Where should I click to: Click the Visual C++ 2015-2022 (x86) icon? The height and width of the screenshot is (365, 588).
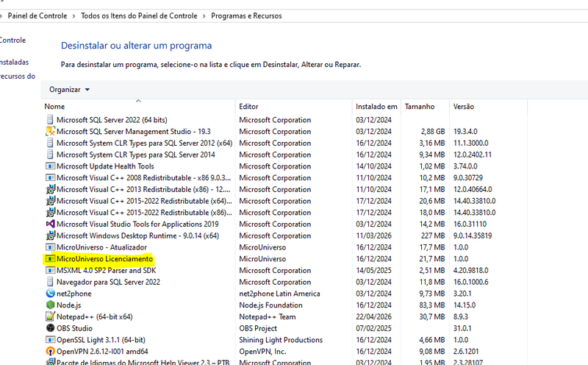[50, 213]
